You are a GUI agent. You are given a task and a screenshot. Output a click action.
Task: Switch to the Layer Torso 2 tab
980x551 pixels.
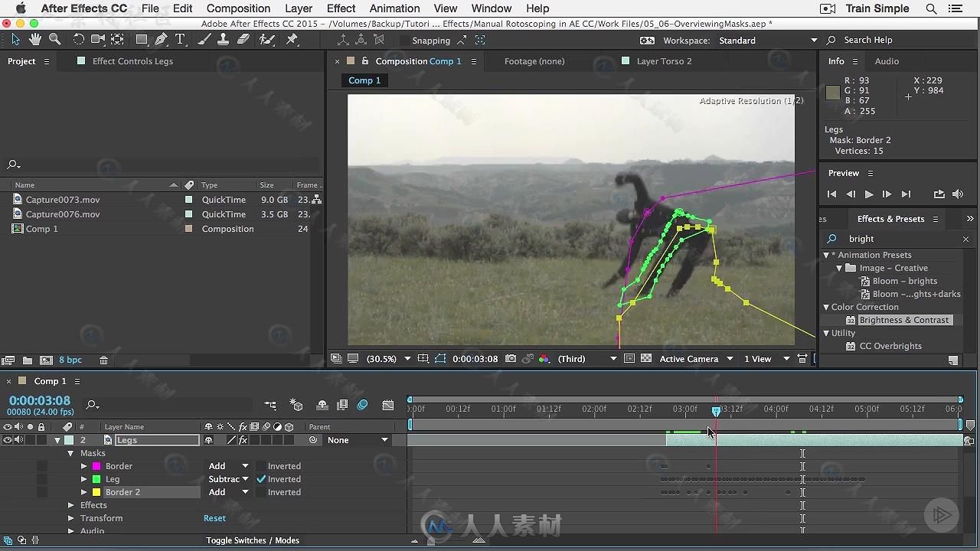[x=664, y=61]
